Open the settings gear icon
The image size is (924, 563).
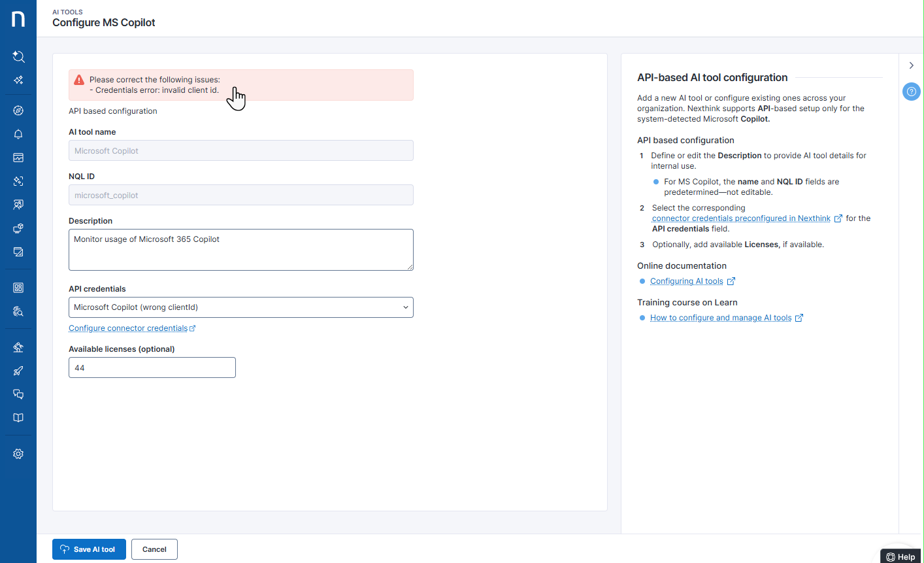pos(18,454)
